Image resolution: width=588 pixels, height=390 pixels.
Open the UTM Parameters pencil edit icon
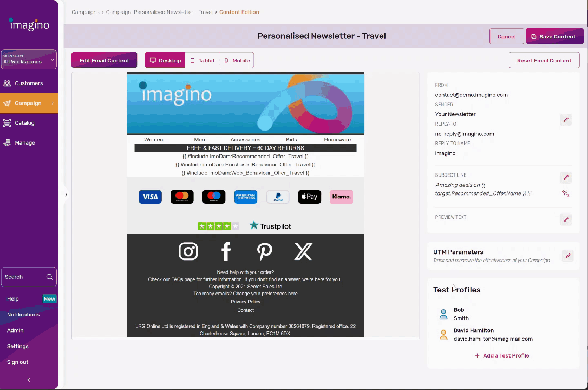pos(567,255)
